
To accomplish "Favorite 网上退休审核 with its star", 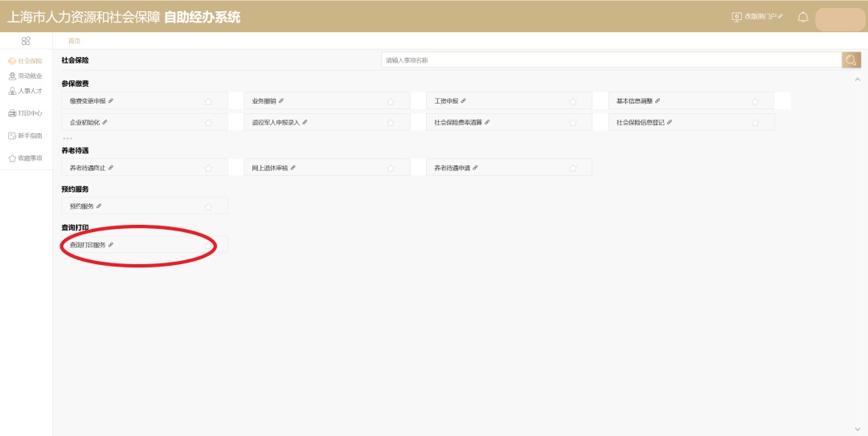I will [391, 168].
